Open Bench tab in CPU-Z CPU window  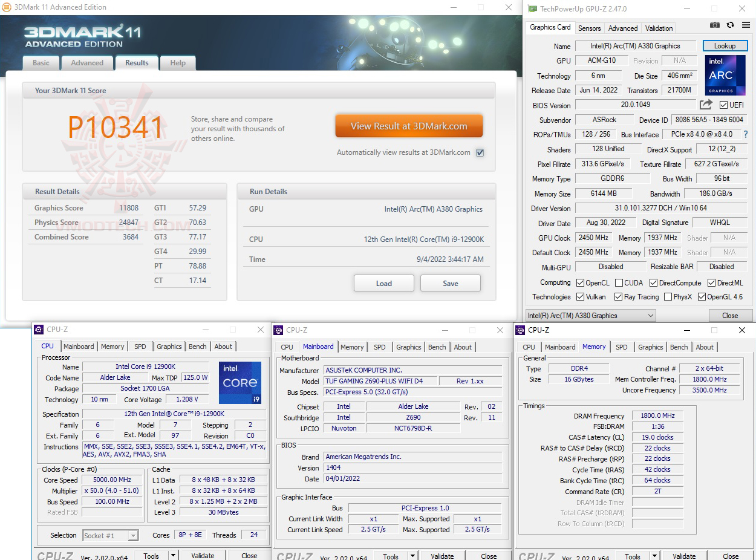[x=197, y=347]
